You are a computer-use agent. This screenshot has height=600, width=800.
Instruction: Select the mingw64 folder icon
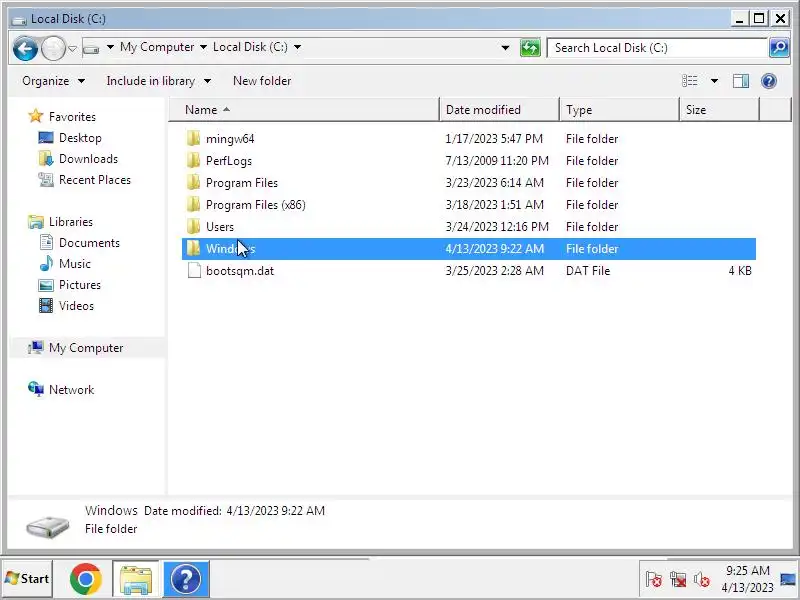(x=193, y=138)
